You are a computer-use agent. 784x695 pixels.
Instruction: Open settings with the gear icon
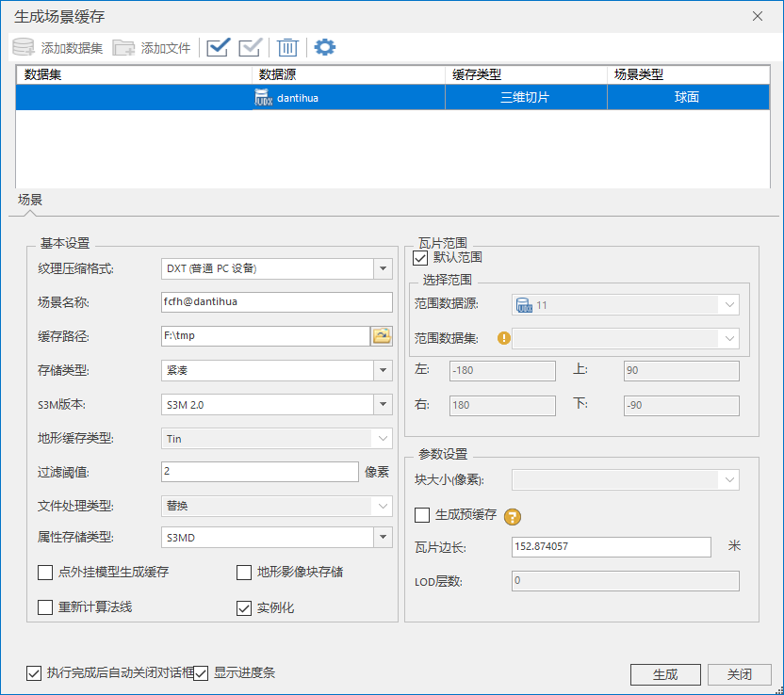point(325,47)
